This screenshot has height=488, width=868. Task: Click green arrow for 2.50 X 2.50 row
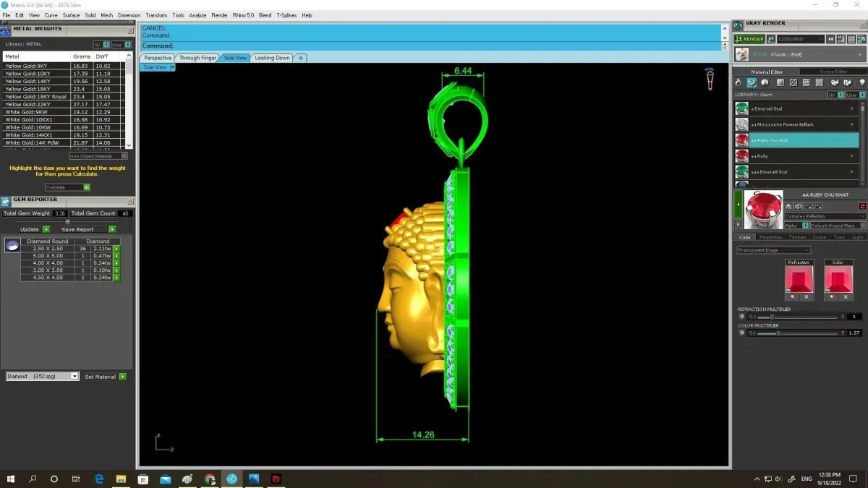coord(116,249)
